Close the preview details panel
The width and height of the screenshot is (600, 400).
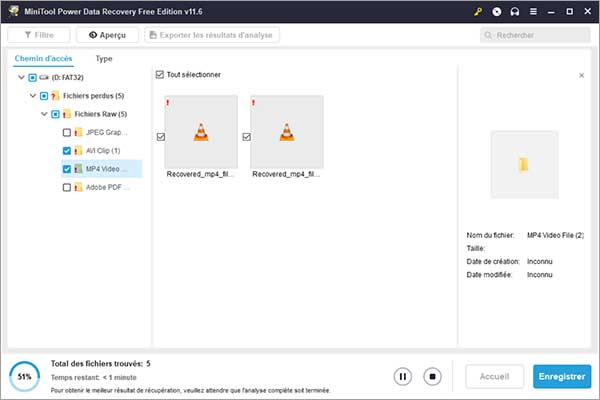(582, 76)
